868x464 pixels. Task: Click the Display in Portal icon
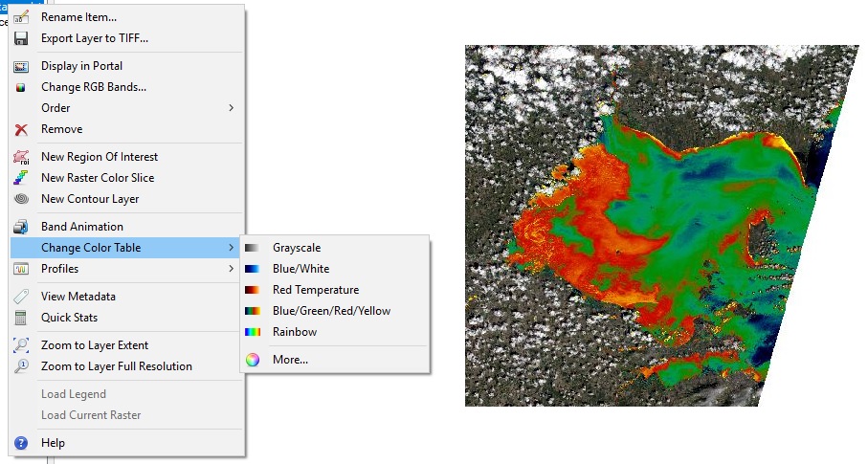click(x=21, y=66)
